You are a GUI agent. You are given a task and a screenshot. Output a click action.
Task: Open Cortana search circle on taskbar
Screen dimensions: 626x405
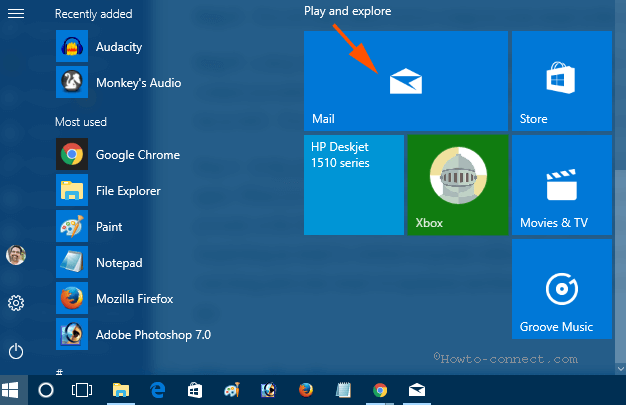coord(46,390)
